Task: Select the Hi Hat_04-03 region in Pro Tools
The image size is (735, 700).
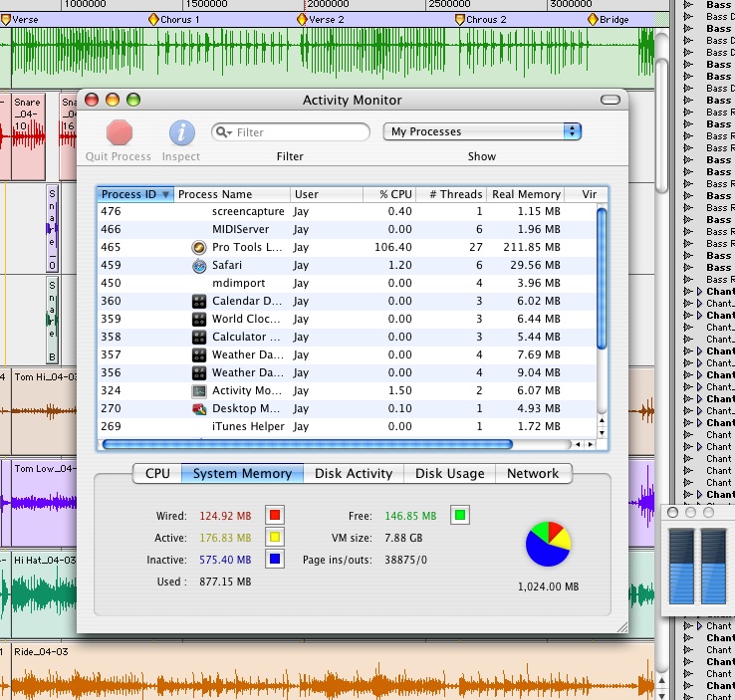Action: click(x=44, y=594)
